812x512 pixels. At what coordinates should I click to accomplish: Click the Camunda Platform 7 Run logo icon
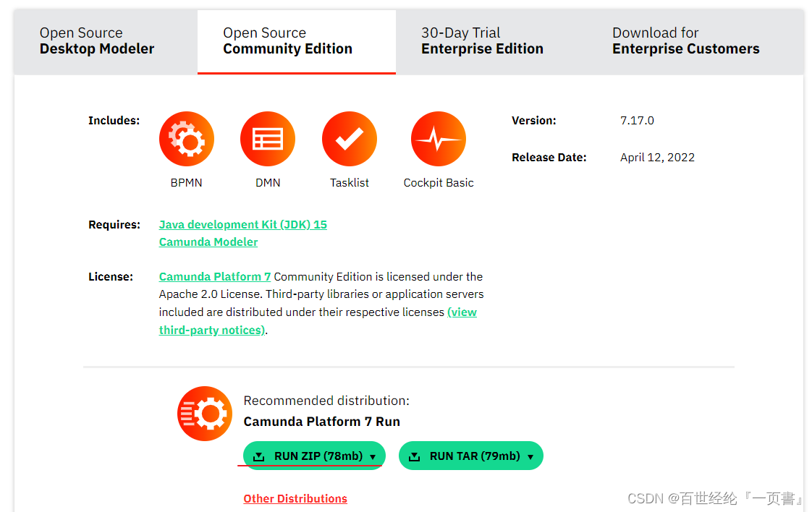coord(205,414)
